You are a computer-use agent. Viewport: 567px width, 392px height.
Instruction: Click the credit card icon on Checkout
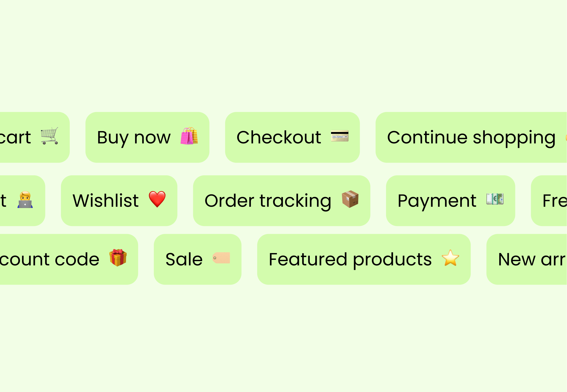(340, 136)
